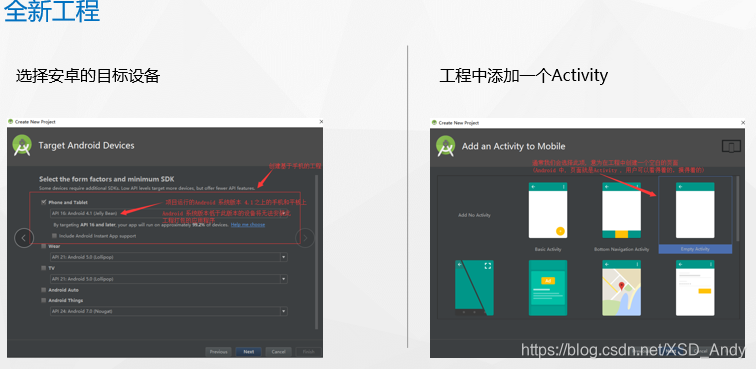Viewport: 756px width, 369px height.
Task: Select the Ad banner activity template thumbnail
Action: 548,287
